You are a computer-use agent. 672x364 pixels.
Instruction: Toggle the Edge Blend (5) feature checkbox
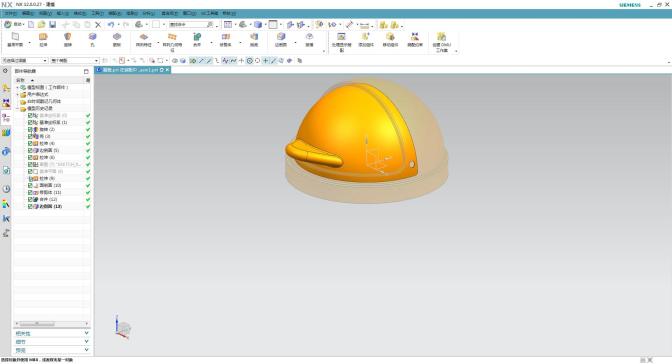point(30,150)
